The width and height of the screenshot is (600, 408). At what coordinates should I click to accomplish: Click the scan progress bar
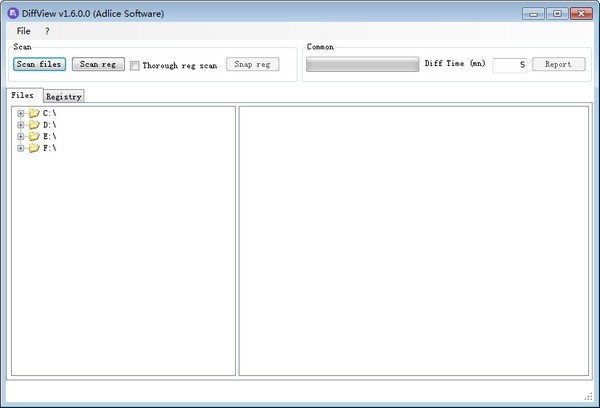click(362, 64)
